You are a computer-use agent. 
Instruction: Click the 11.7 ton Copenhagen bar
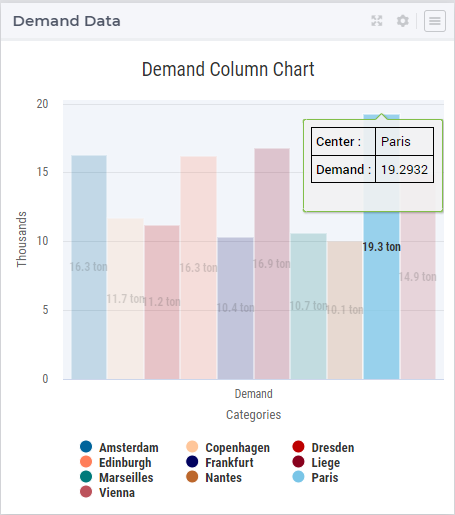click(126, 299)
